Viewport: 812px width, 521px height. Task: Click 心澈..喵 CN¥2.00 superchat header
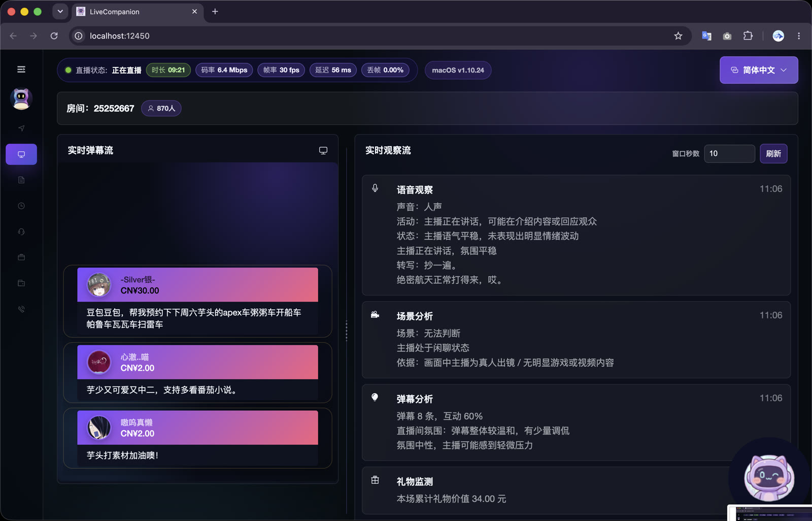(x=197, y=363)
